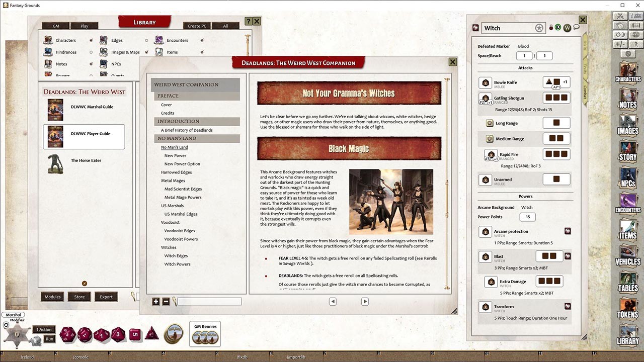The width and height of the screenshot is (644, 362).
Task: Open the calendar sun and moon icon
Action: [x=620, y=35]
